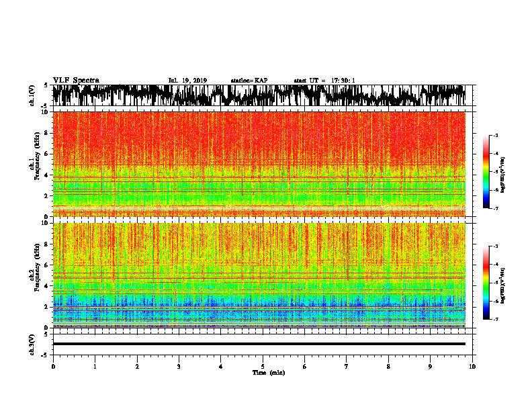Click the ch.1 color scale bar
This screenshot has width=532, height=411.
coord(486,172)
